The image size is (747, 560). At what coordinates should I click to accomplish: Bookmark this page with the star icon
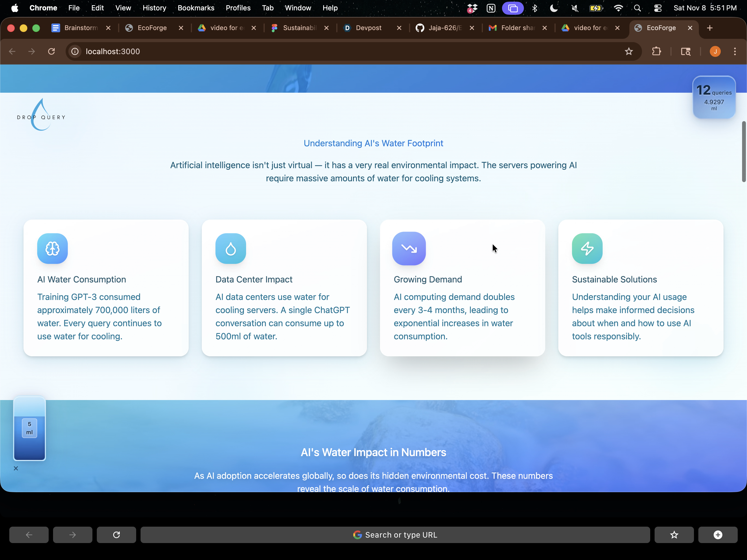point(628,51)
